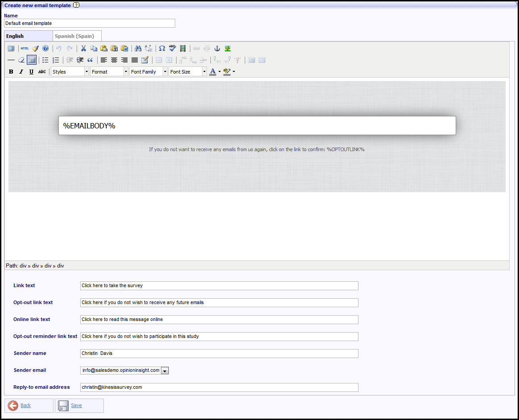This screenshot has height=420, width=519.
Task: Apply highlight background color button
Action: coord(227,71)
